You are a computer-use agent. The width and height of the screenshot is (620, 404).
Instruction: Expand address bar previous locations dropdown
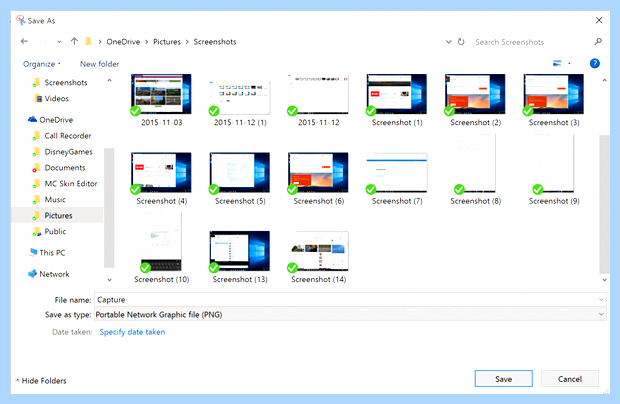click(x=448, y=42)
